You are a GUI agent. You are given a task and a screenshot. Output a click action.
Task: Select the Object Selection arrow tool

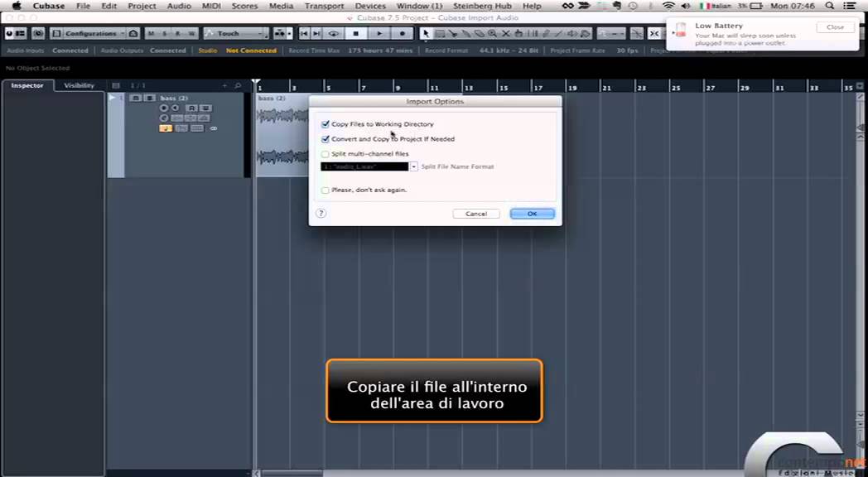[x=426, y=34]
